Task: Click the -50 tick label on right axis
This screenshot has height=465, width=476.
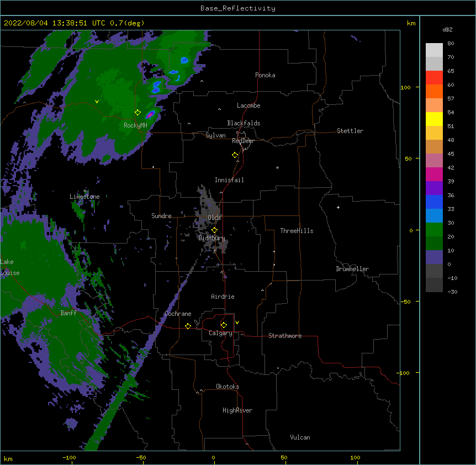Action: coord(405,302)
